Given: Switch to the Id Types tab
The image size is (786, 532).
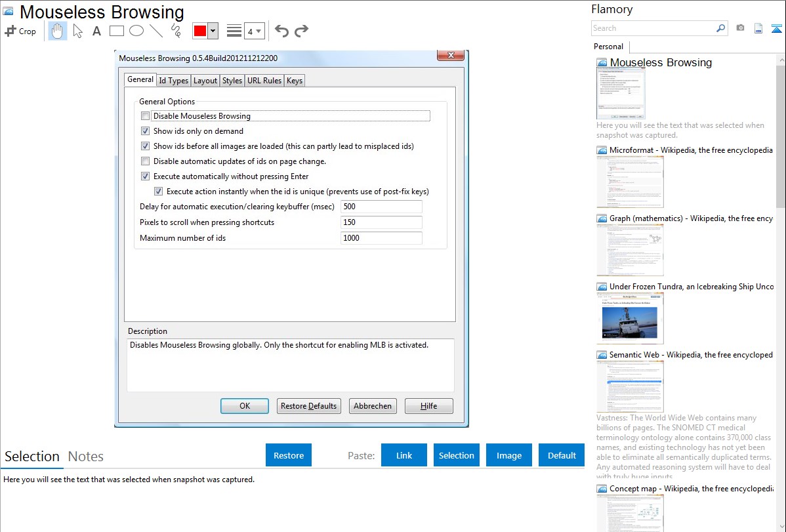Looking at the screenshot, I should [173, 80].
